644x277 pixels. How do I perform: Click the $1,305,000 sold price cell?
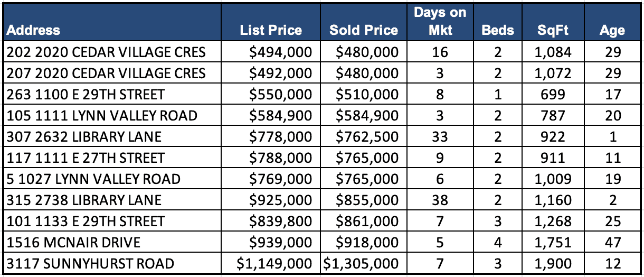pyautogui.click(x=361, y=263)
